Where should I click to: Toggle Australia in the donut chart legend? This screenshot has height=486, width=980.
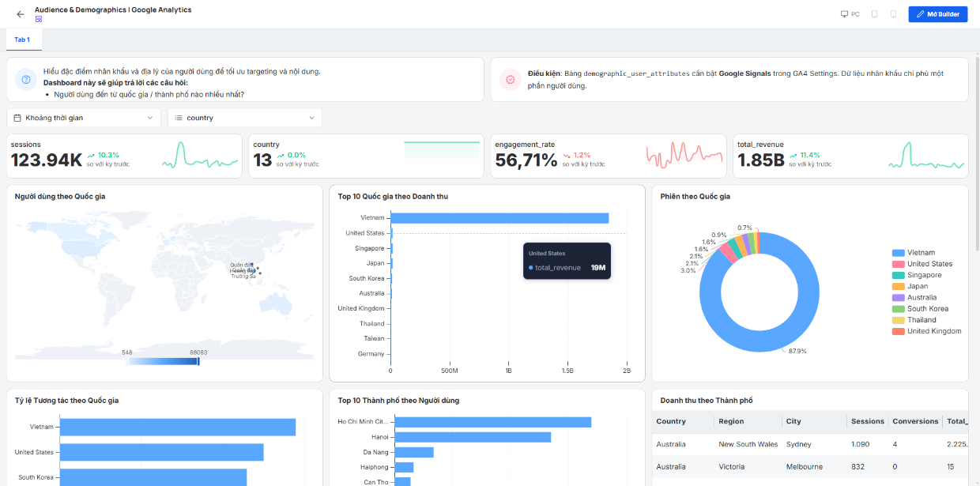pos(914,298)
